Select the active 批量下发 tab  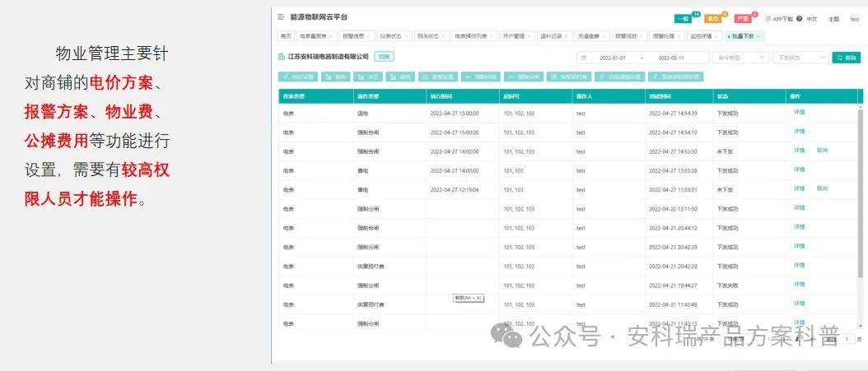pyautogui.click(x=744, y=36)
